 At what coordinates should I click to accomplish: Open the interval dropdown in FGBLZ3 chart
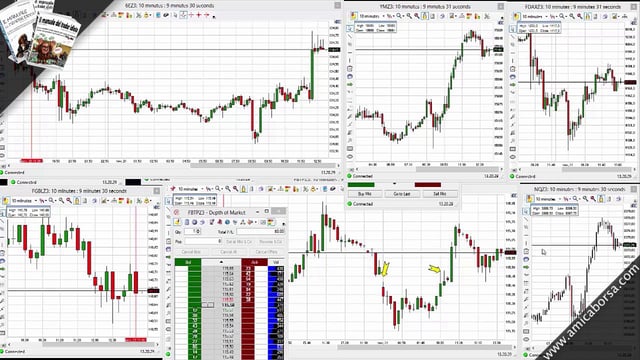(x=36, y=201)
